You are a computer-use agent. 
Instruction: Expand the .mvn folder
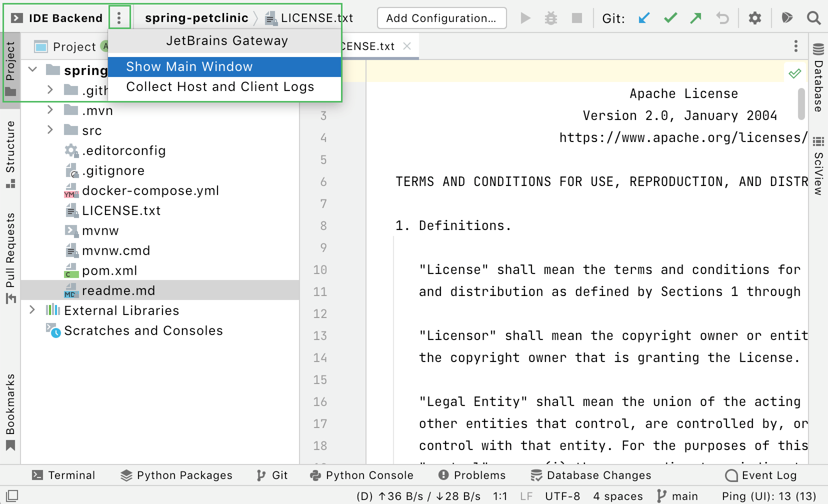50,110
